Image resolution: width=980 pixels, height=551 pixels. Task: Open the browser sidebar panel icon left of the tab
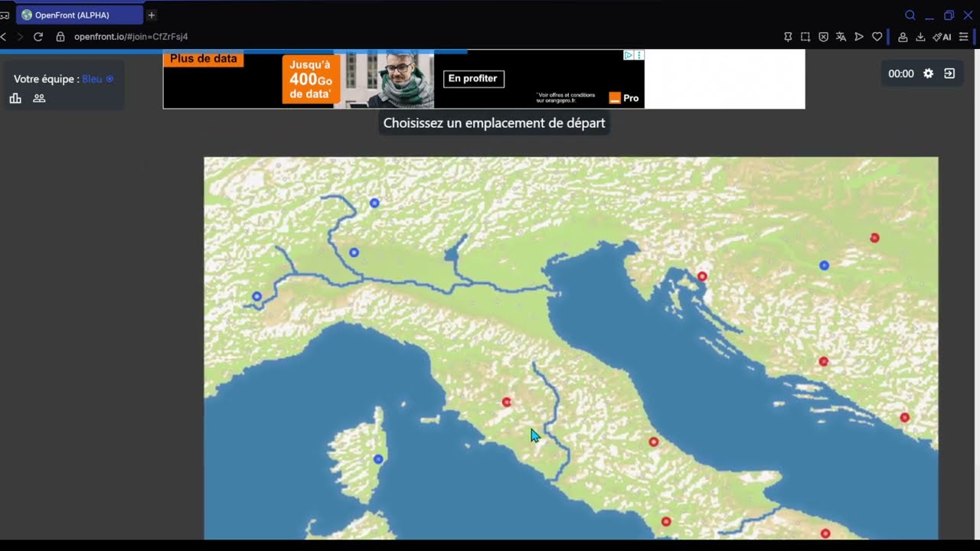click(5, 15)
